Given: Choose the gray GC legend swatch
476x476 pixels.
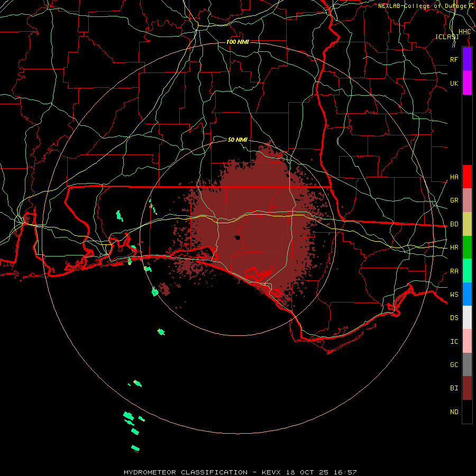Looking at the screenshot, I should pyautogui.click(x=467, y=364).
